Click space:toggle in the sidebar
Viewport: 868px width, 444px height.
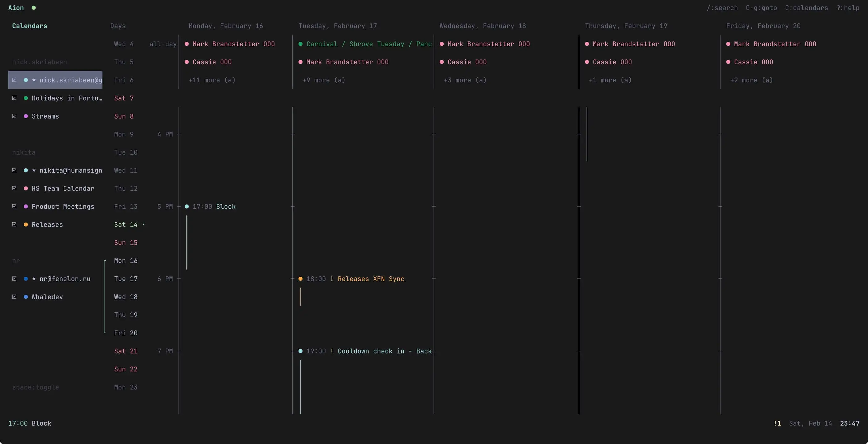35,387
